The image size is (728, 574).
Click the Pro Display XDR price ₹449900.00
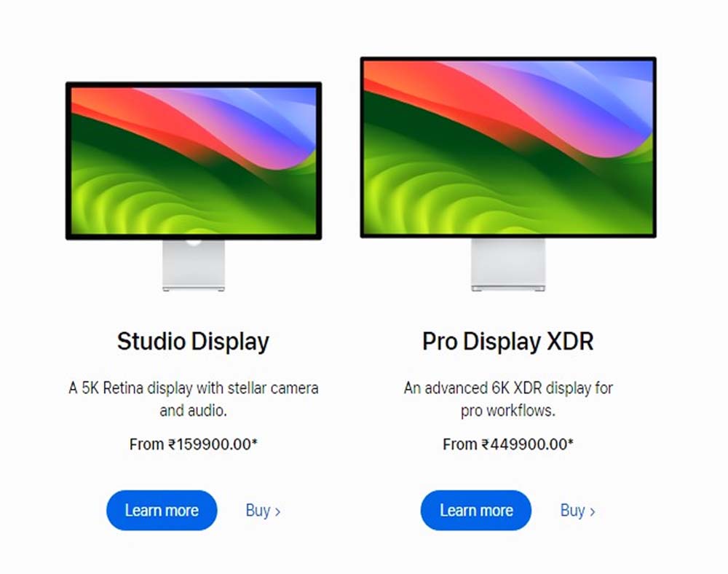click(524, 444)
